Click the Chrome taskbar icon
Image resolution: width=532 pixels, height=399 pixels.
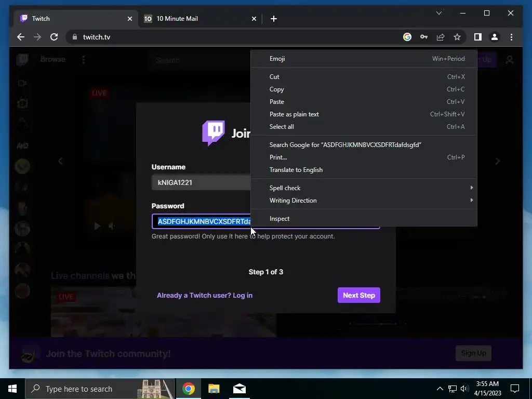point(188,389)
